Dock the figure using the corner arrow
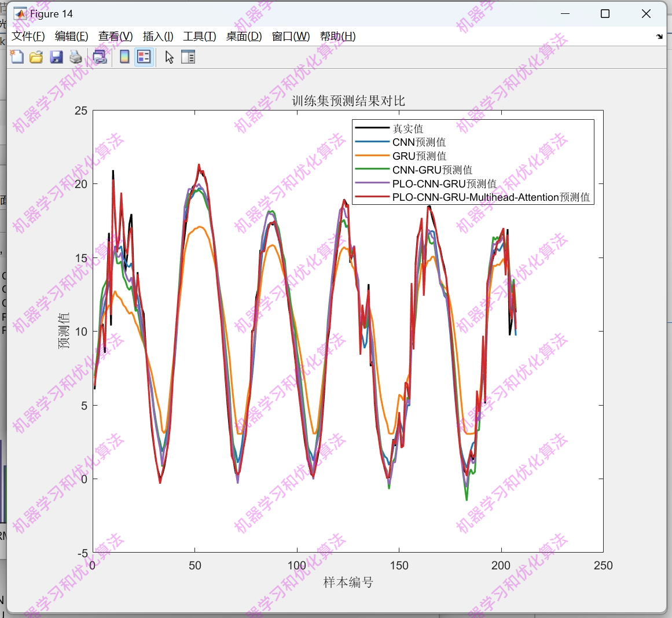Viewport: 672px width, 618px height. click(x=659, y=37)
